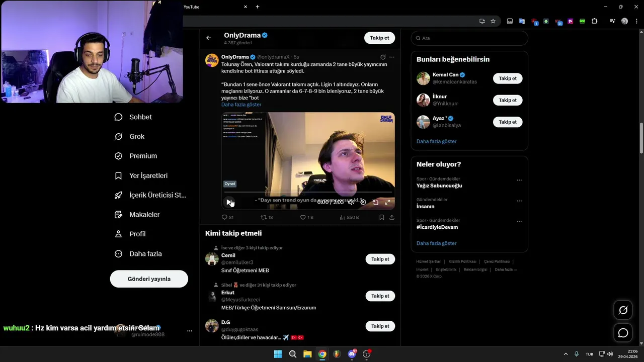
Task: Open Hizmet Şartları footer link
Action: [429, 261]
